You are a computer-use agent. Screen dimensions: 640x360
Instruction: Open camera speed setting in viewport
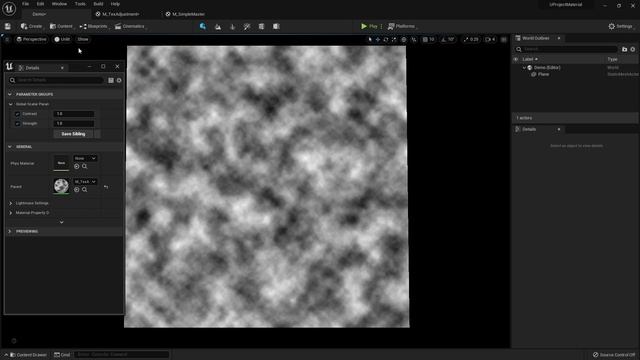(490, 40)
